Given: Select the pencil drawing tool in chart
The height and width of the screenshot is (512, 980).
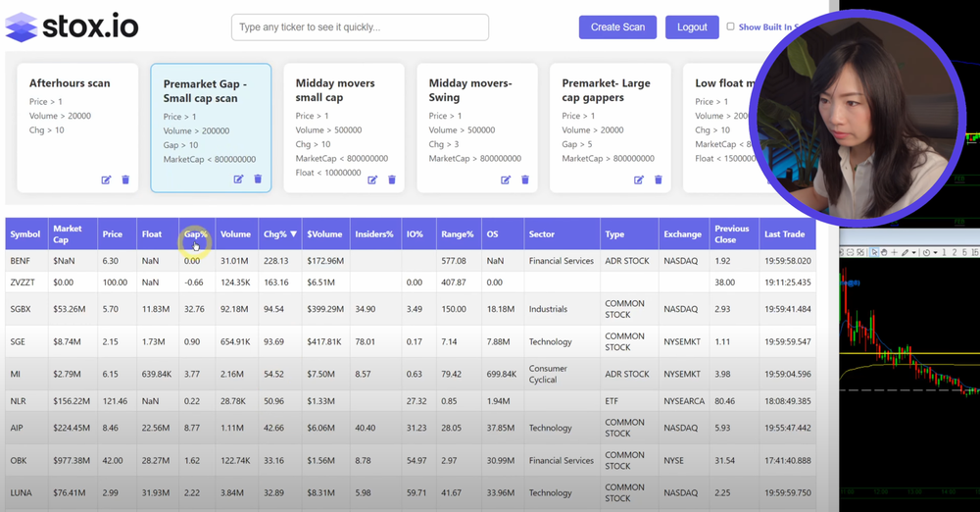Looking at the screenshot, I should pyautogui.click(x=905, y=252).
